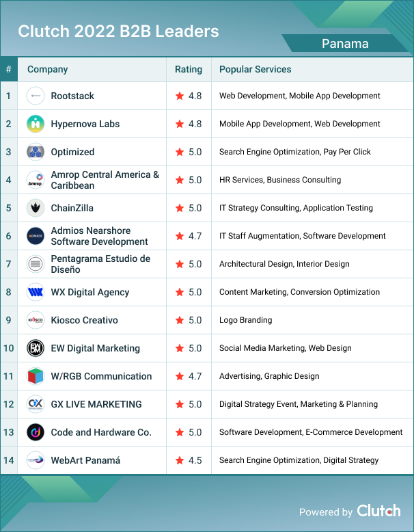Image resolution: width=414 pixels, height=532 pixels.
Task: Open the WebArt Panamá company name
Action: (x=85, y=460)
